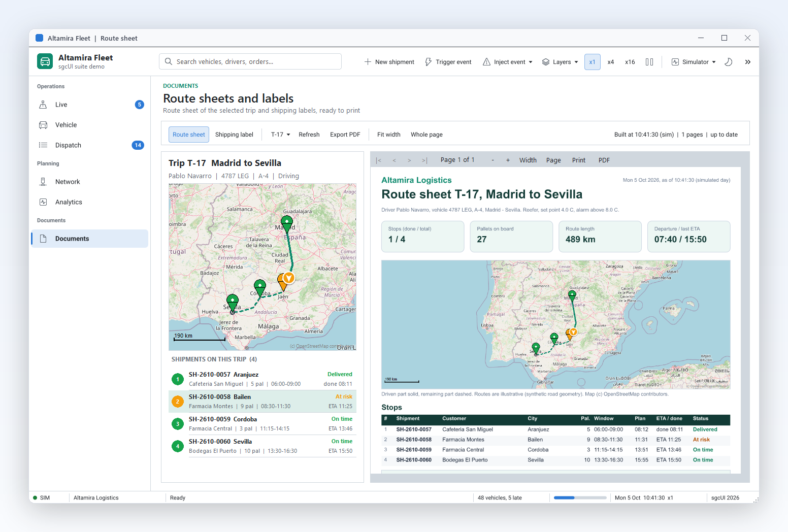The width and height of the screenshot is (788, 532).
Task: Click the green Madrid pin on trip map
Action: 287,223
